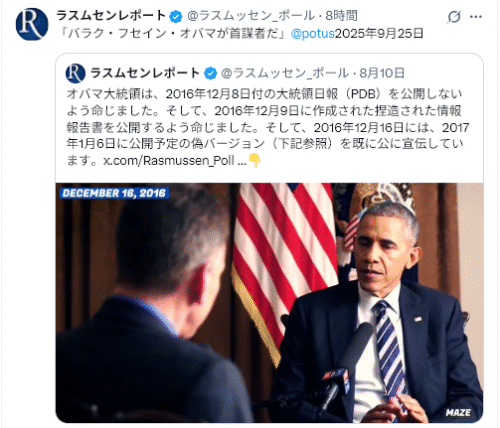Play the Obama interview video thumbnail
This screenshot has width=500, height=428.
[x=269, y=303]
